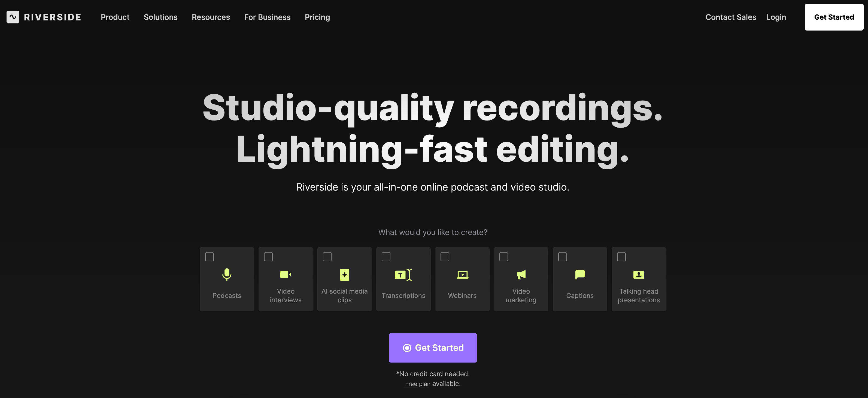The image size is (868, 398).
Task: Click the 'Transcriptions' card label
Action: pyautogui.click(x=403, y=296)
